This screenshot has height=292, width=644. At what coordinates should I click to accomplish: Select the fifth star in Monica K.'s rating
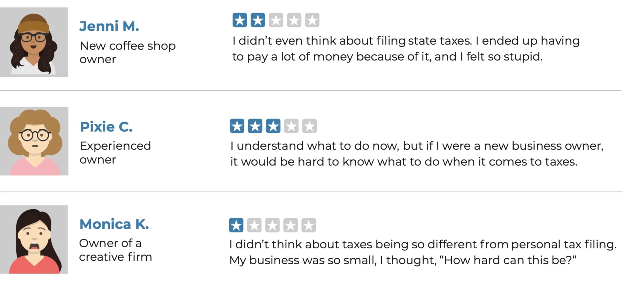tap(309, 225)
